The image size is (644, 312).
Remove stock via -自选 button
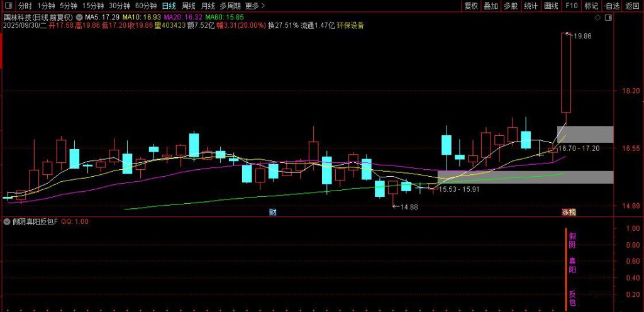click(x=611, y=6)
